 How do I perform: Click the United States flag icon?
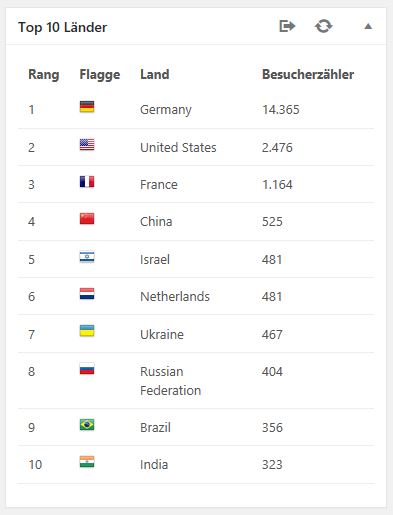tap(87, 144)
